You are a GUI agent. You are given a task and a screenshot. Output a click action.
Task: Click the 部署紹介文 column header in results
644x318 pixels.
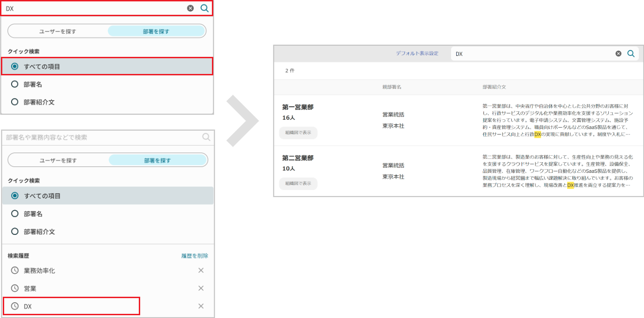click(494, 87)
